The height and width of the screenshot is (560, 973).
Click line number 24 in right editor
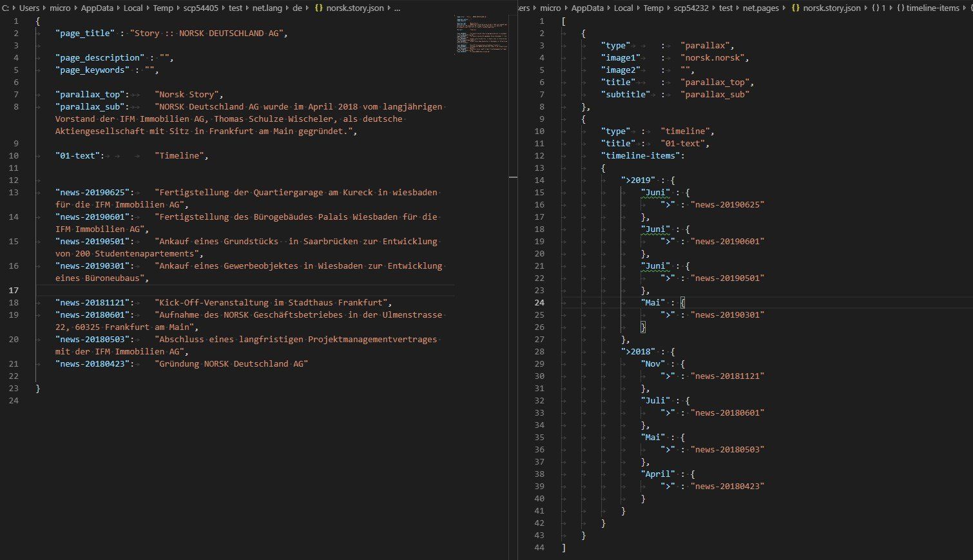[539, 303]
